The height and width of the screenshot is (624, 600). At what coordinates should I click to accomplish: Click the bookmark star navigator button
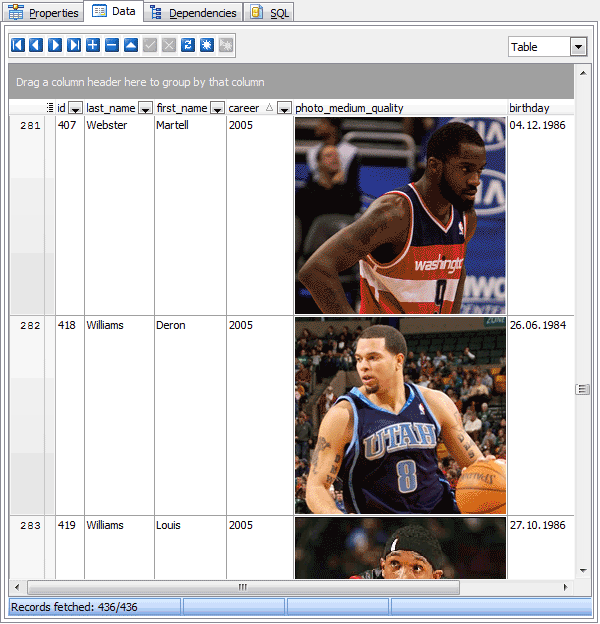click(207, 46)
